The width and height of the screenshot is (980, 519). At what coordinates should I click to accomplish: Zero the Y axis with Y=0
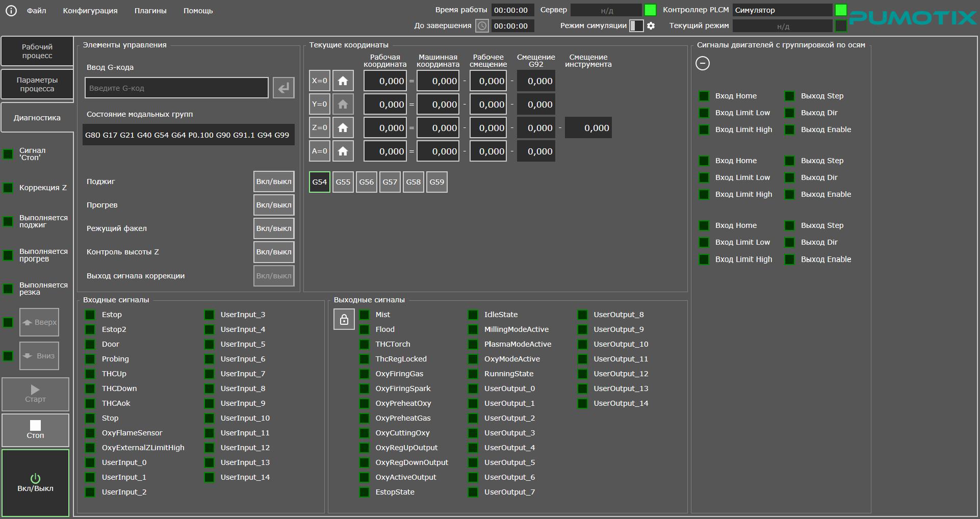(320, 105)
